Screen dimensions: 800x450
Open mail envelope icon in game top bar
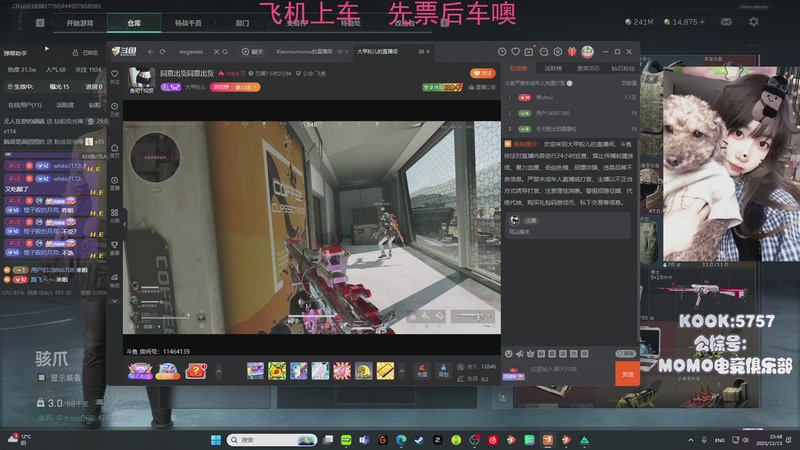coord(726,22)
